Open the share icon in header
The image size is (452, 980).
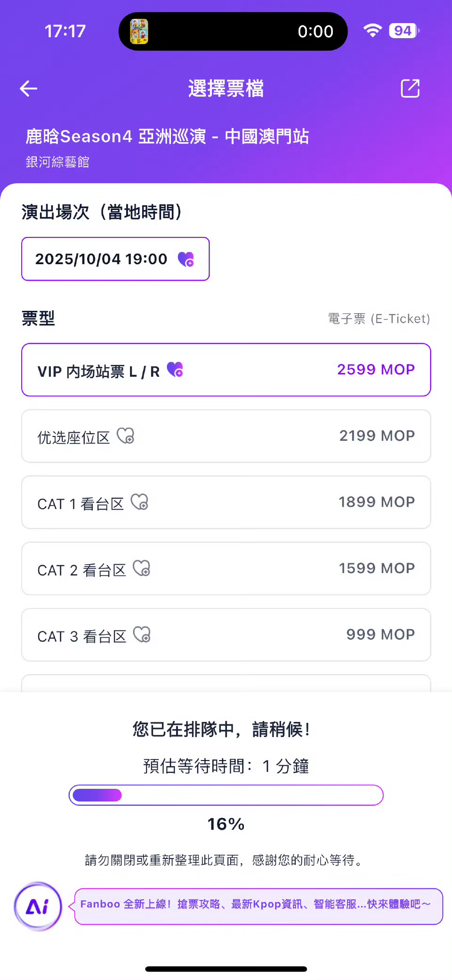(x=410, y=88)
